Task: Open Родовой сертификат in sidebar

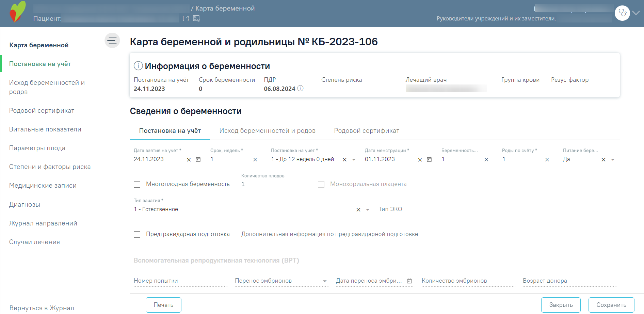Action: pyautogui.click(x=42, y=110)
